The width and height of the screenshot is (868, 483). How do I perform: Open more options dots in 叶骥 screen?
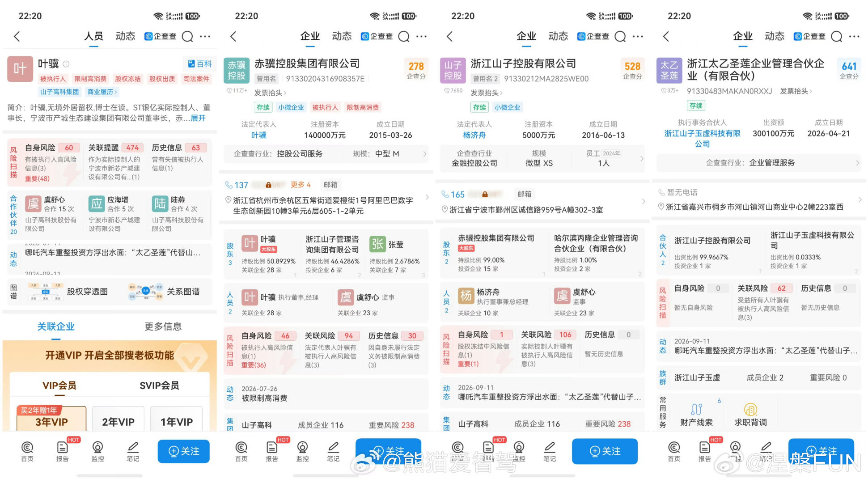205,36
